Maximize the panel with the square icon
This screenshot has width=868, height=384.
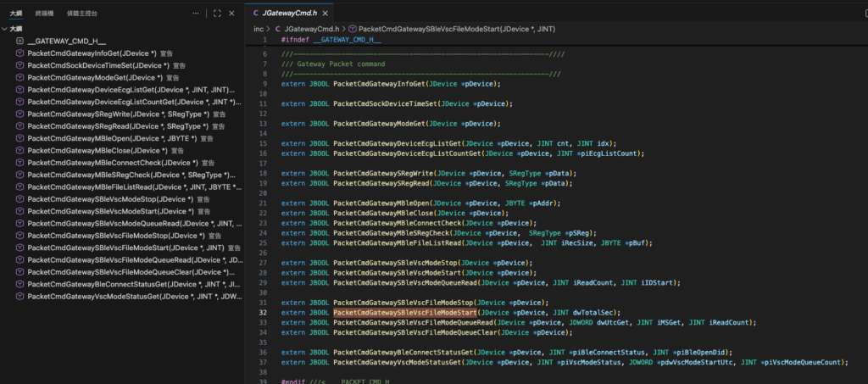click(x=217, y=14)
